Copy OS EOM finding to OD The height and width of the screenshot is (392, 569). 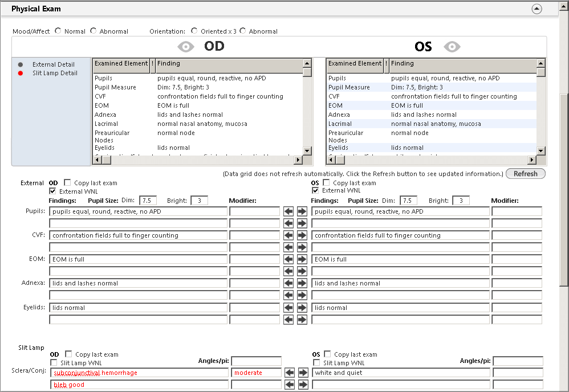288,259
